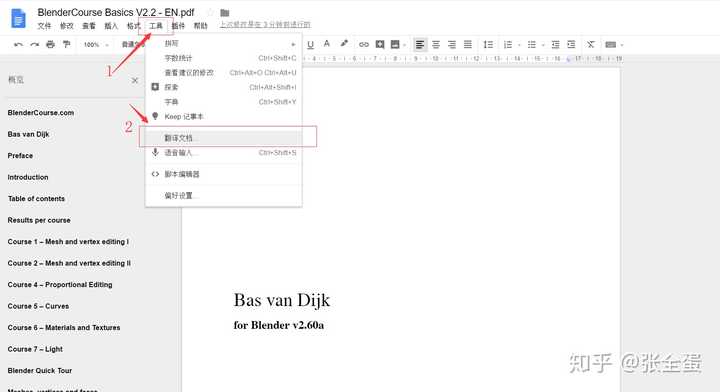Expand the Input tools dropdown arrow

coord(622,45)
